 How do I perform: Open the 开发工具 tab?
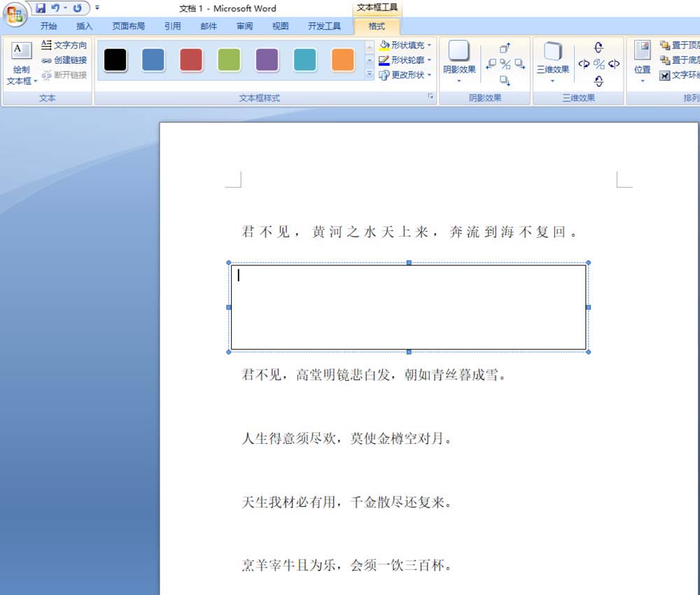pyautogui.click(x=324, y=27)
